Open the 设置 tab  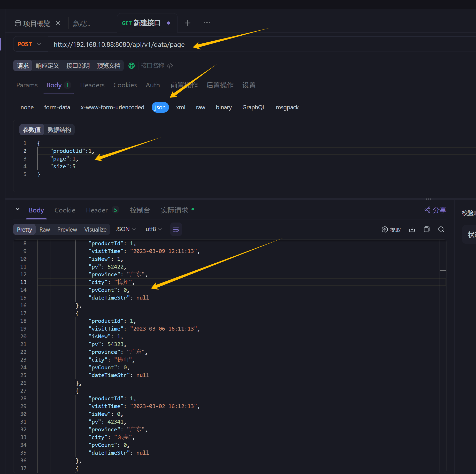coord(249,85)
